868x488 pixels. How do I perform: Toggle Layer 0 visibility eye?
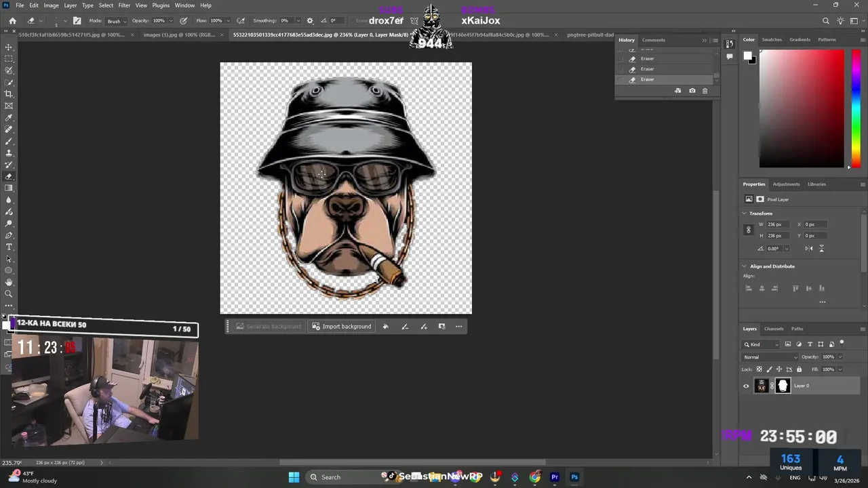pyautogui.click(x=746, y=386)
